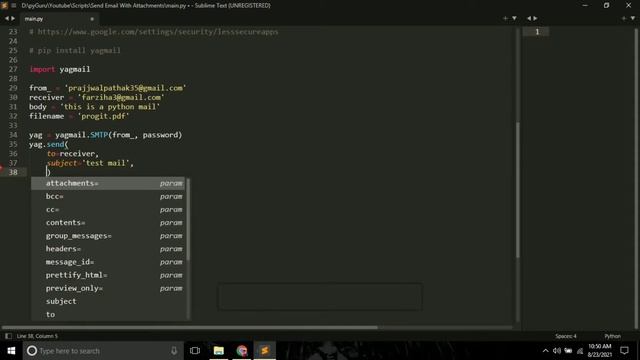Viewport: 640px width, 360px height.
Task: Select group_messages= autocomplete suggestion
Action: click(108, 236)
